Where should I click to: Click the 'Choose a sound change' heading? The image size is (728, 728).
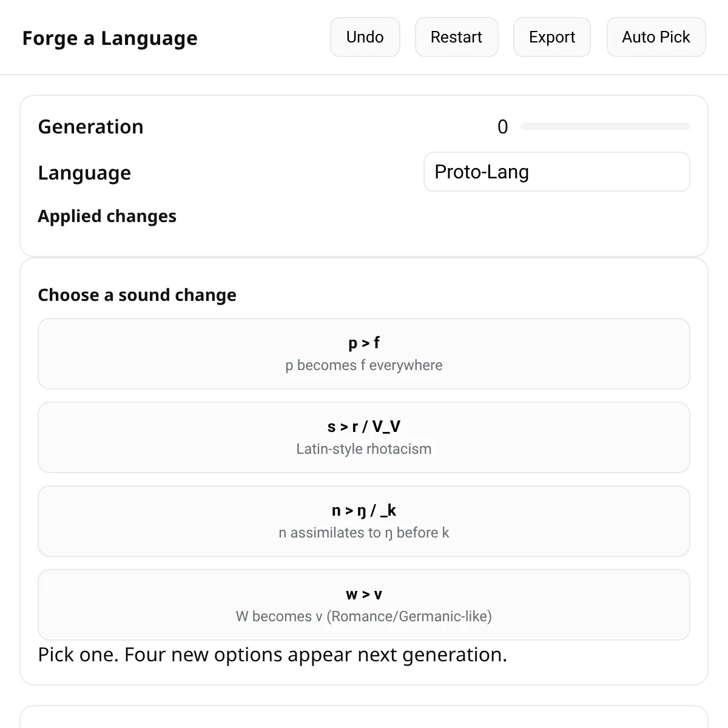(x=136, y=295)
